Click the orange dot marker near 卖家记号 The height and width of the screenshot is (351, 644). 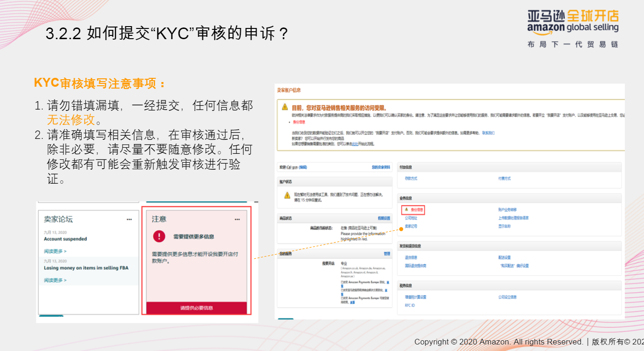400,229
